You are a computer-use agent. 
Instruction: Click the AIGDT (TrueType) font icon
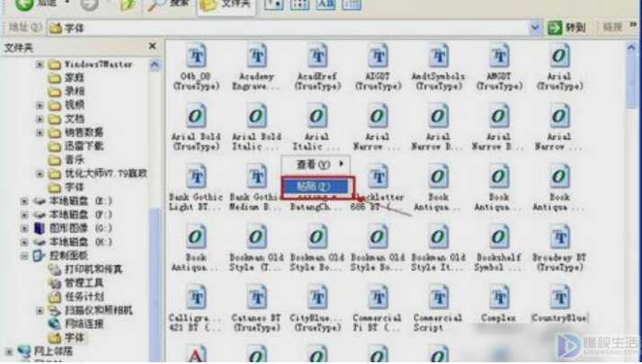tap(378, 56)
